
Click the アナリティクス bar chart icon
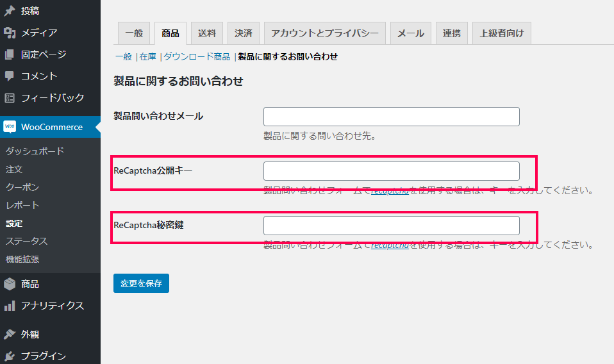click(10, 306)
